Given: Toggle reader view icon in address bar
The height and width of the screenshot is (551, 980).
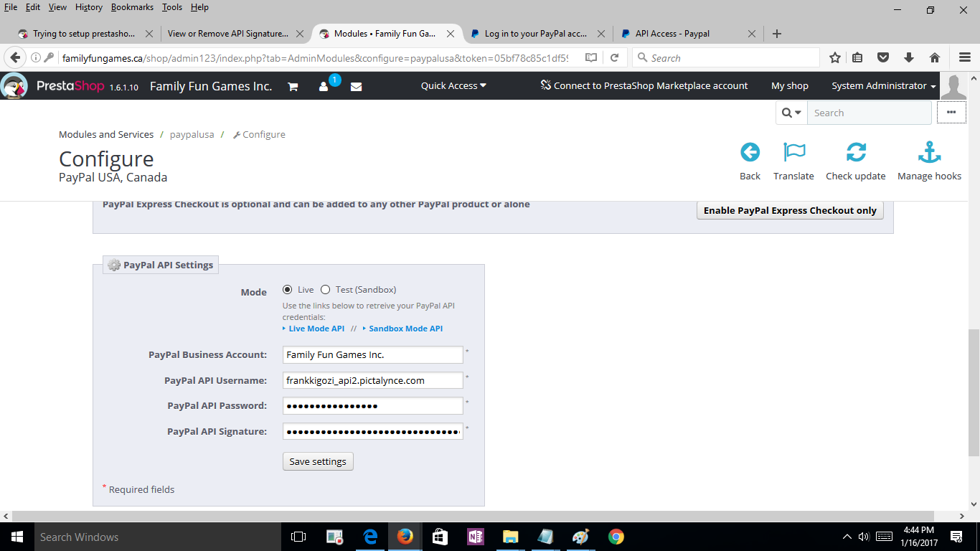Looking at the screenshot, I should pos(591,57).
